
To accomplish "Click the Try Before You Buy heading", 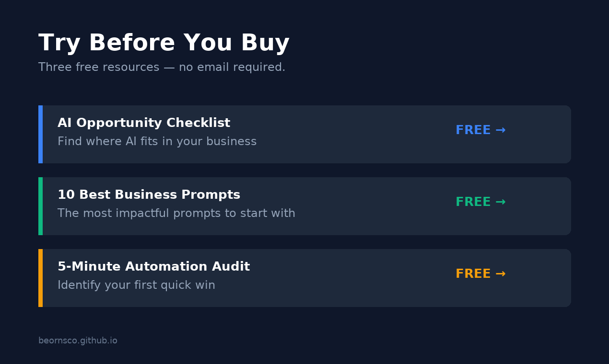I will point(164,42).
